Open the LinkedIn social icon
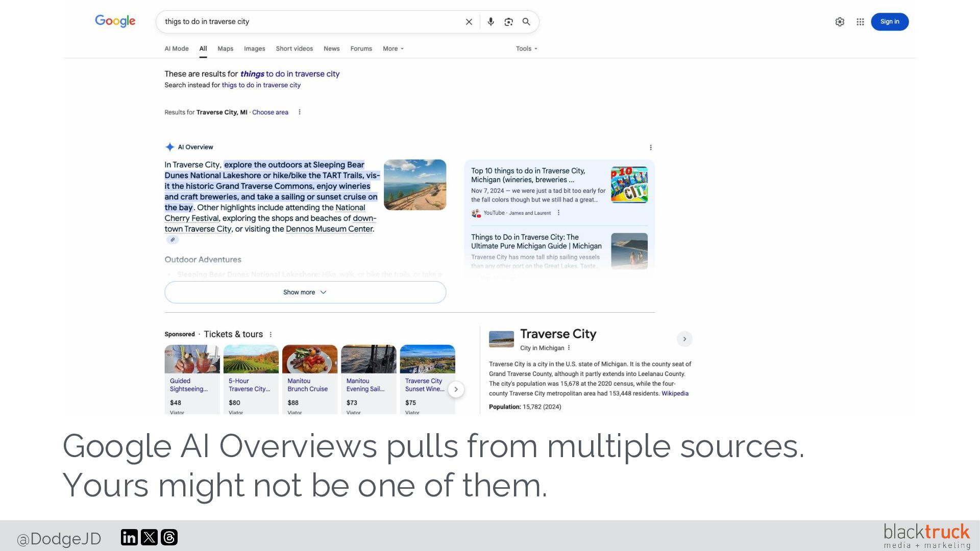Image resolution: width=980 pixels, height=551 pixels. 129,537
